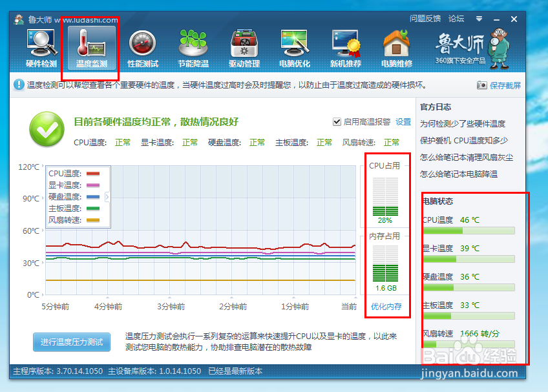Open the 论坛 forum link
The height and width of the screenshot is (392, 548).
coord(456,19)
